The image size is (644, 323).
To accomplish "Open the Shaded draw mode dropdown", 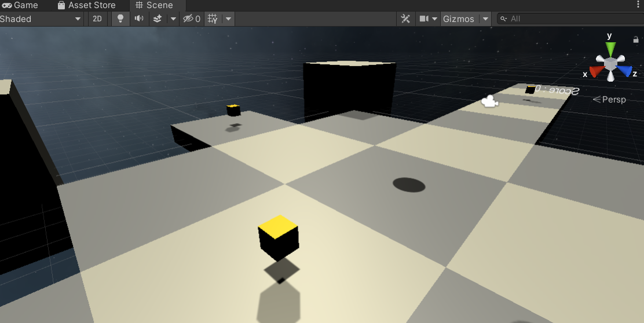I will 41,19.
